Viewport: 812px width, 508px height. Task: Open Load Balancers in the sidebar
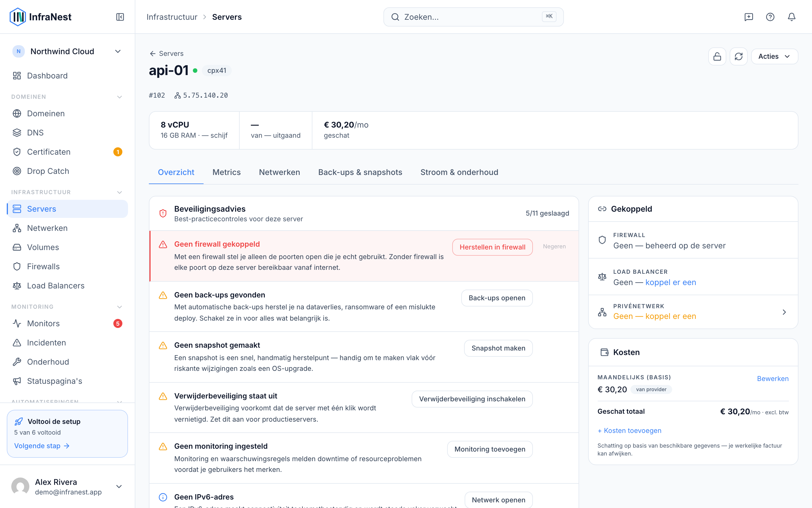click(67, 286)
